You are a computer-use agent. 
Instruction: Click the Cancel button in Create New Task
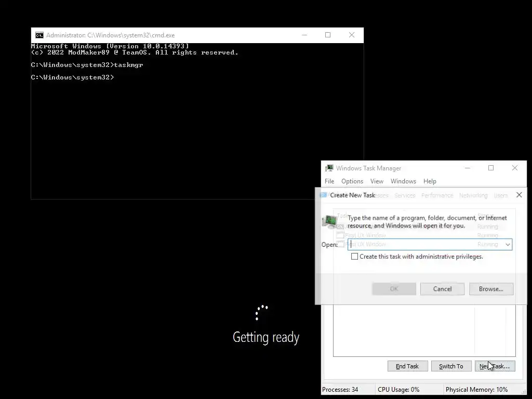click(x=443, y=289)
